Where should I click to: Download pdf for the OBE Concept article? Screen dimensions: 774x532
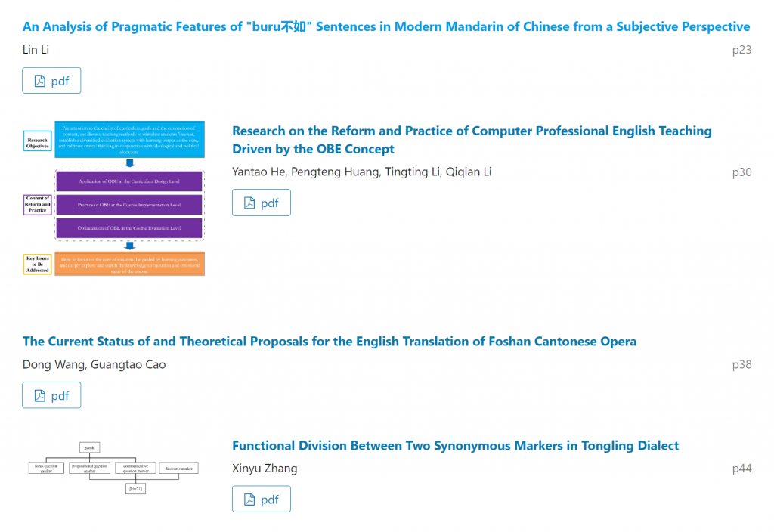click(x=261, y=203)
